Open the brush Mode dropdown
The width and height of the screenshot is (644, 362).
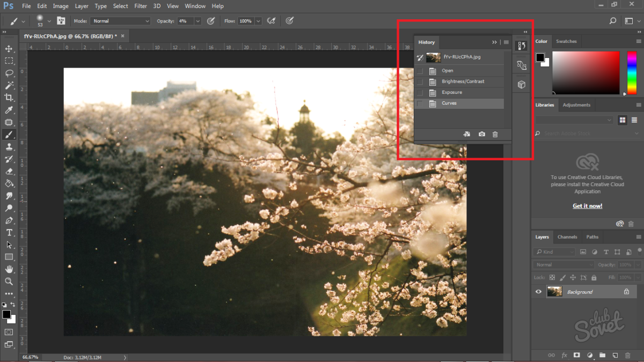coord(121,21)
